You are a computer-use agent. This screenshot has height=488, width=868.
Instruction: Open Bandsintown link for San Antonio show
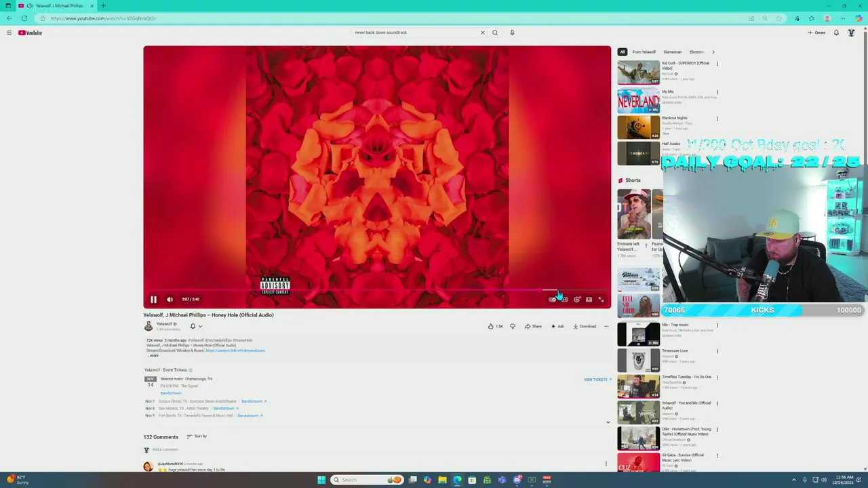click(x=226, y=408)
